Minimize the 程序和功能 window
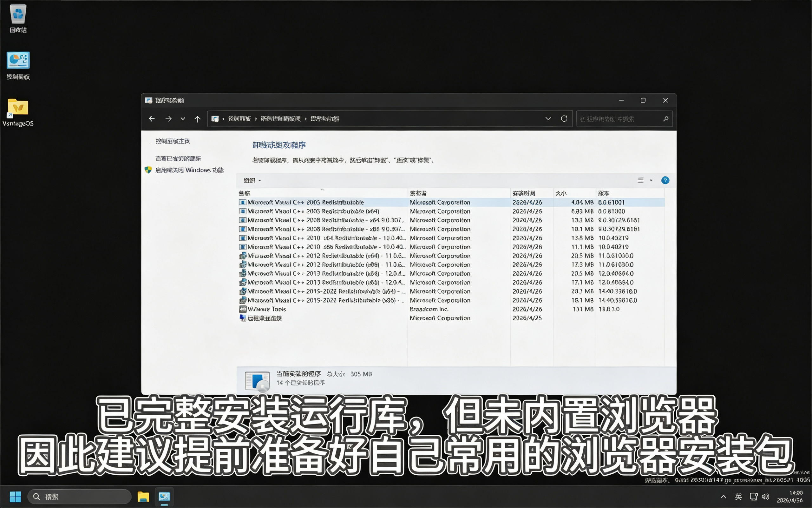Image resolution: width=812 pixels, height=508 pixels. 621,100
